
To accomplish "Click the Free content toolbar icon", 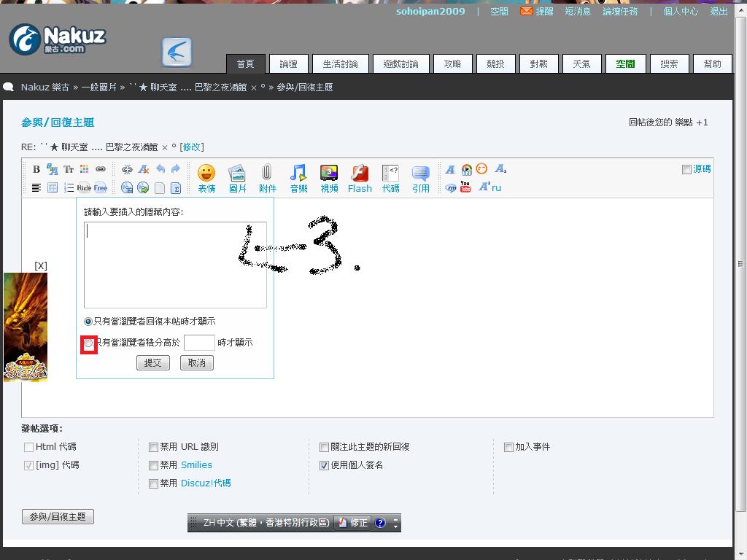I will [x=101, y=187].
